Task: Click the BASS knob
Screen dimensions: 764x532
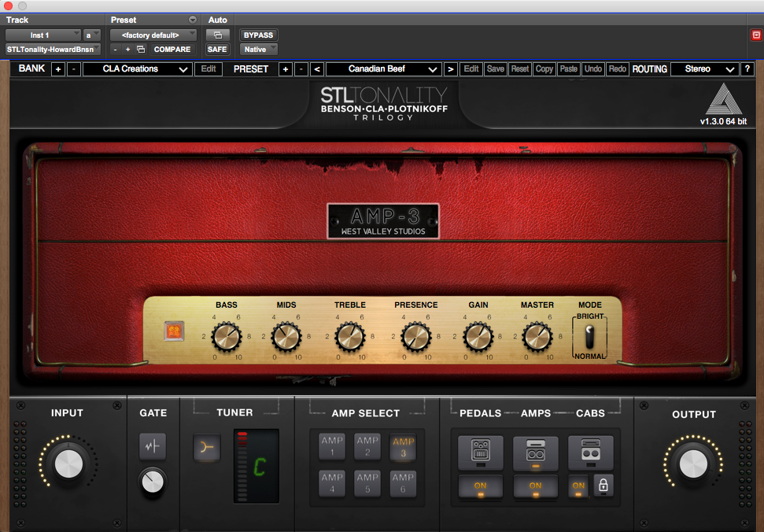Action: pyautogui.click(x=227, y=337)
